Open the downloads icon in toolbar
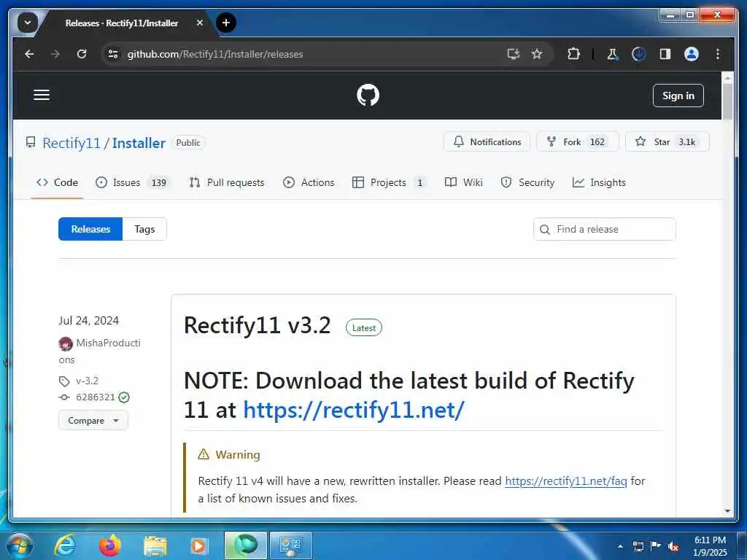This screenshot has width=747, height=560. pyautogui.click(x=638, y=54)
